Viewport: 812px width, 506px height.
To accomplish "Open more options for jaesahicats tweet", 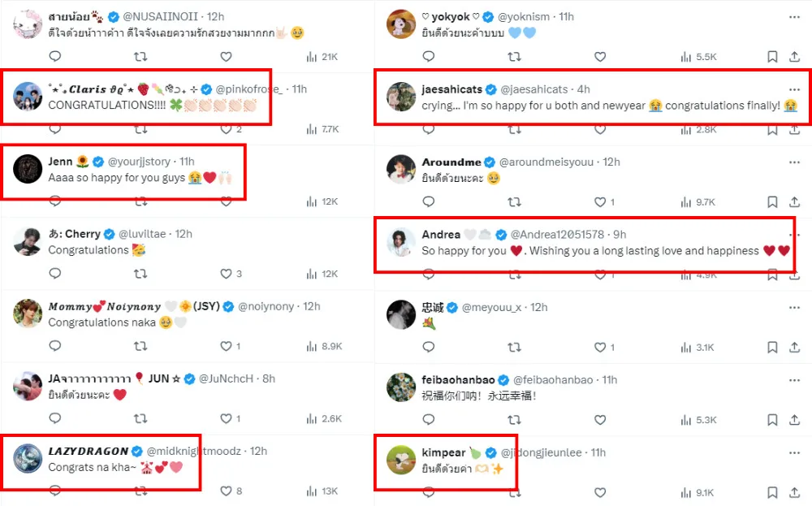I will 794,89.
